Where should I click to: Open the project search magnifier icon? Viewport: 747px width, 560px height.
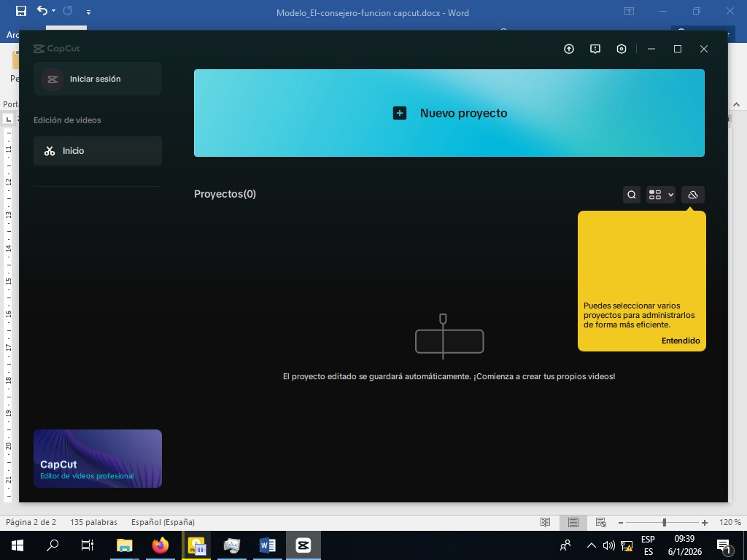[631, 195]
